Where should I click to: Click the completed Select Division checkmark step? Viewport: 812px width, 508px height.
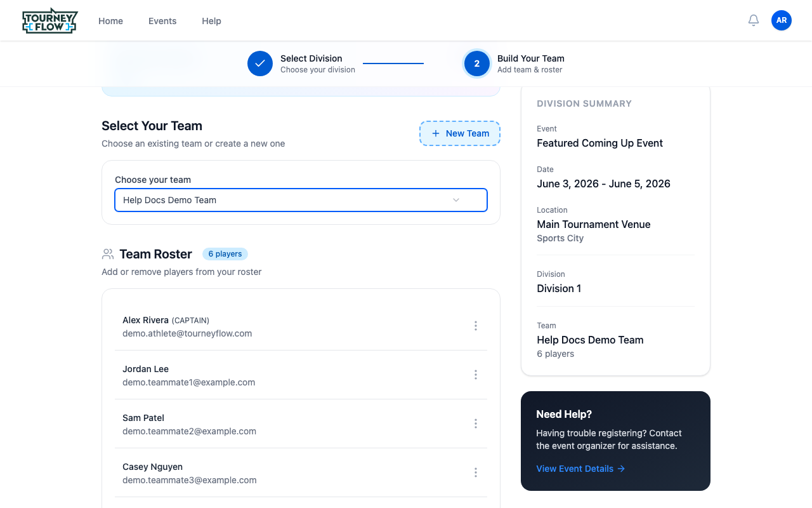click(260, 63)
